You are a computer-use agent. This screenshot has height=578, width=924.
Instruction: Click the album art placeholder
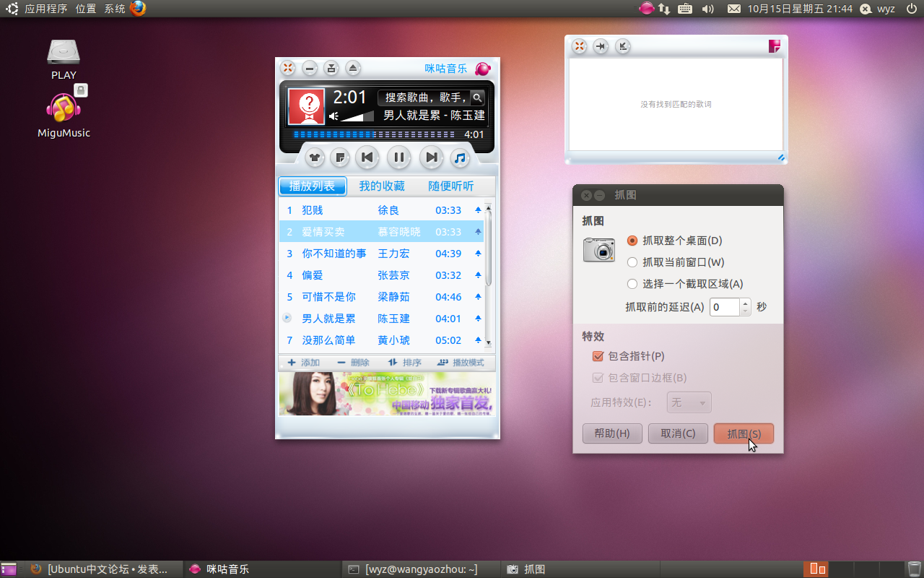click(307, 107)
